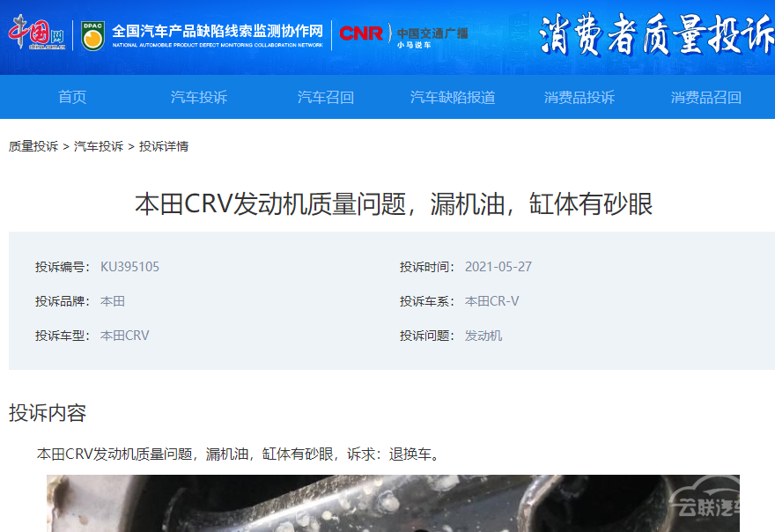The width and height of the screenshot is (775, 532).
Task: Click the DPAC shield logo
Action: [x=93, y=35]
